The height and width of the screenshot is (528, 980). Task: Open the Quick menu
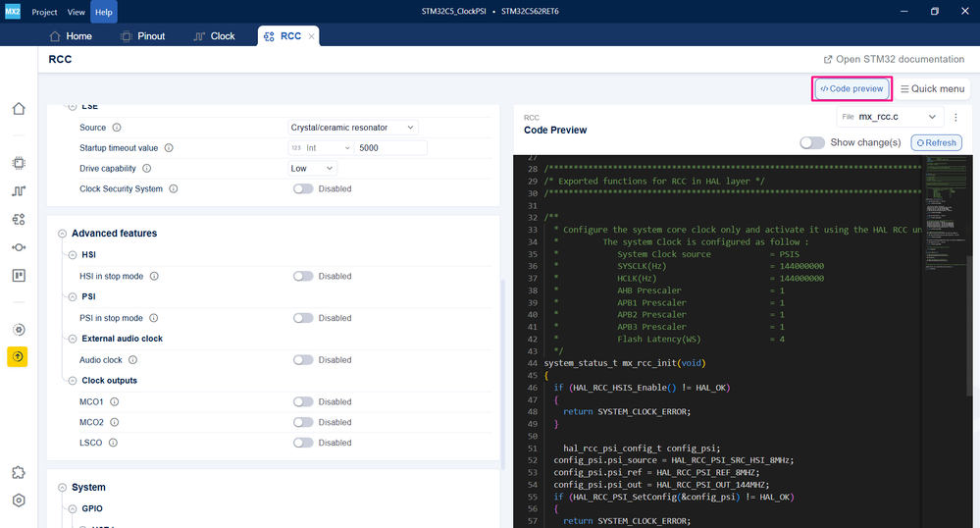(x=933, y=89)
